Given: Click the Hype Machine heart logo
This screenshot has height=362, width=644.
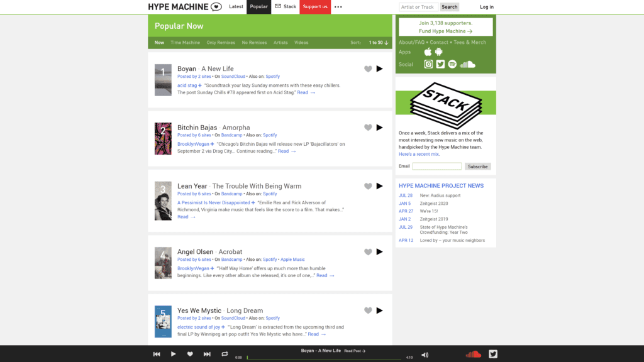Looking at the screenshot, I should tap(216, 6).
